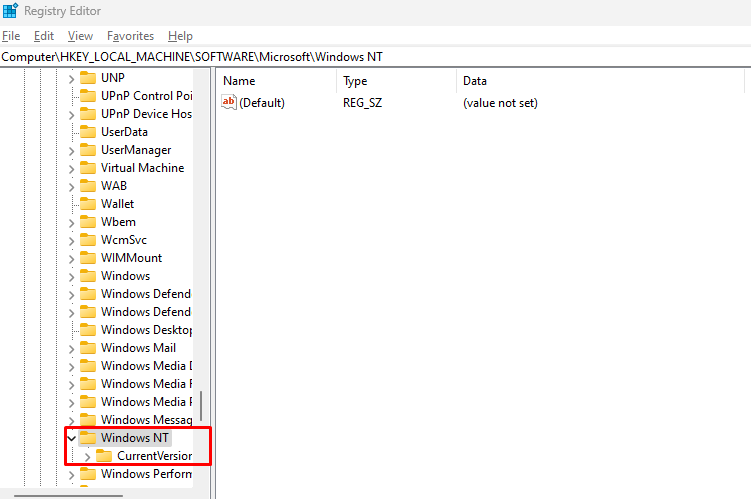Expand the Virtual Machine key
751x499 pixels.
(x=71, y=169)
